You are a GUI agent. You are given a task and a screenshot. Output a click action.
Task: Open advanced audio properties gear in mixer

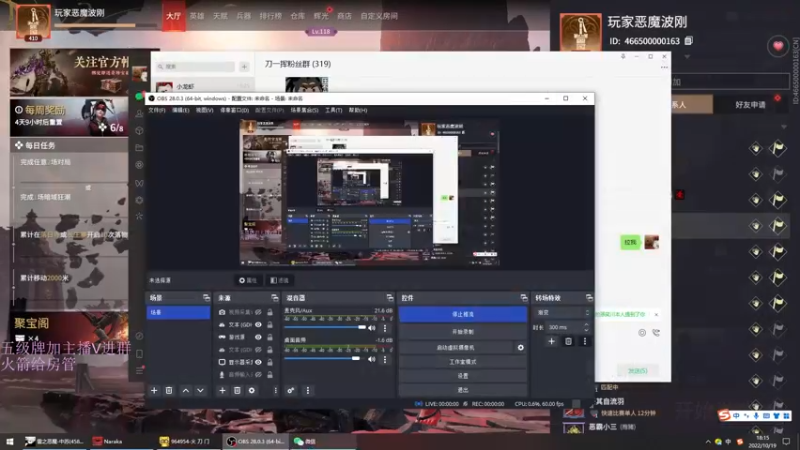coord(290,390)
